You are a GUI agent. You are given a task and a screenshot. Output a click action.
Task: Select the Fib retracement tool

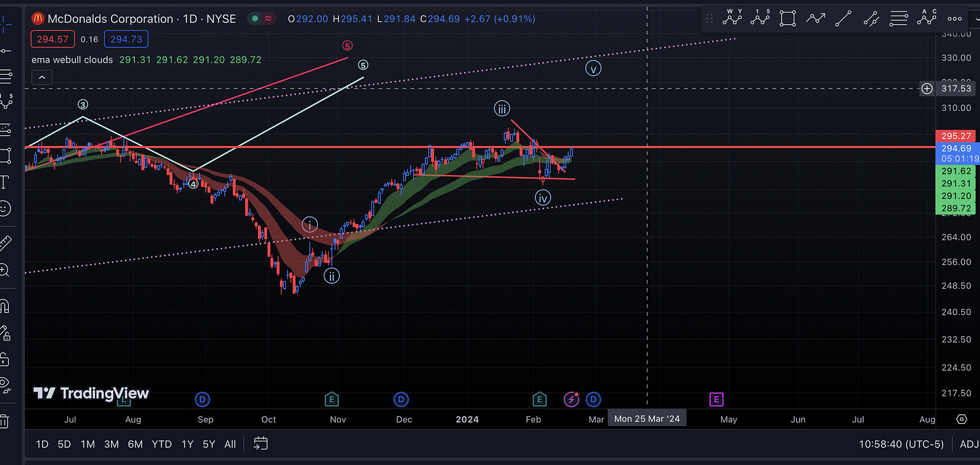click(x=899, y=18)
